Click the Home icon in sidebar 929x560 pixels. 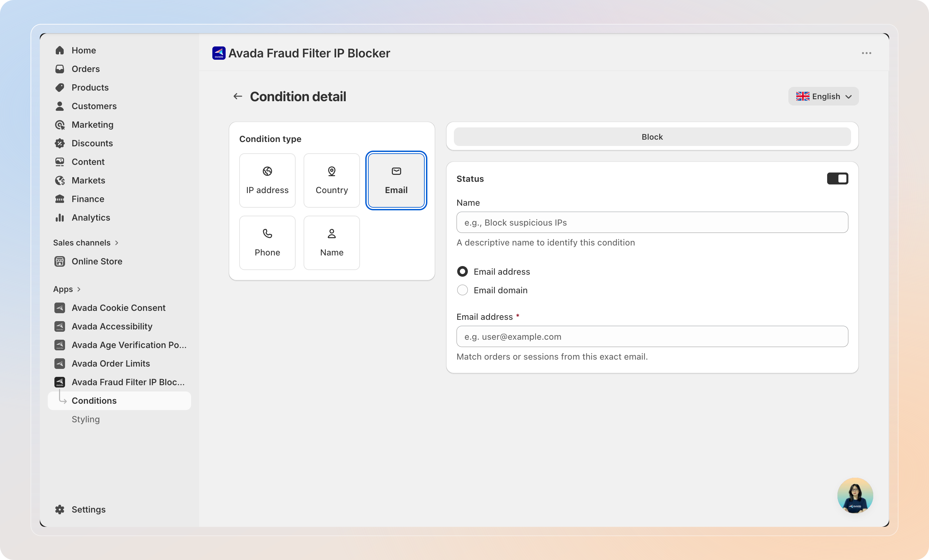(60, 50)
